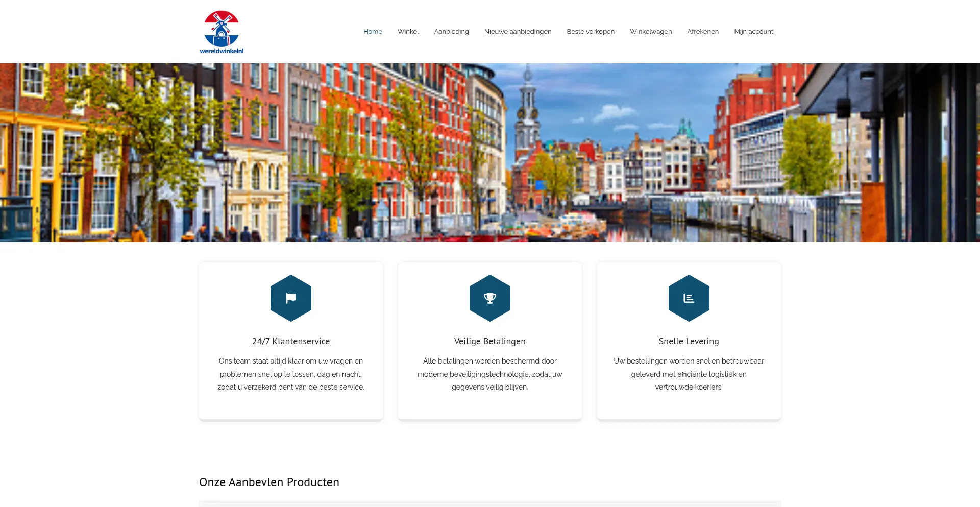Click the trophy hexagon icon
The height and width of the screenshot is (507, 980).
tap(490, 298)
